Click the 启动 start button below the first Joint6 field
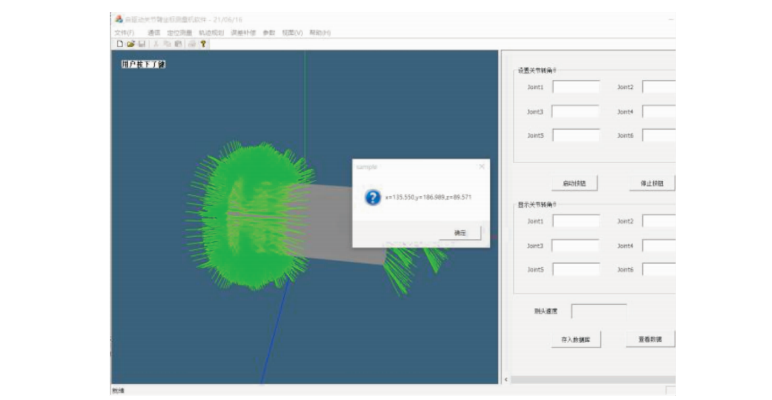 click(575, 183)
